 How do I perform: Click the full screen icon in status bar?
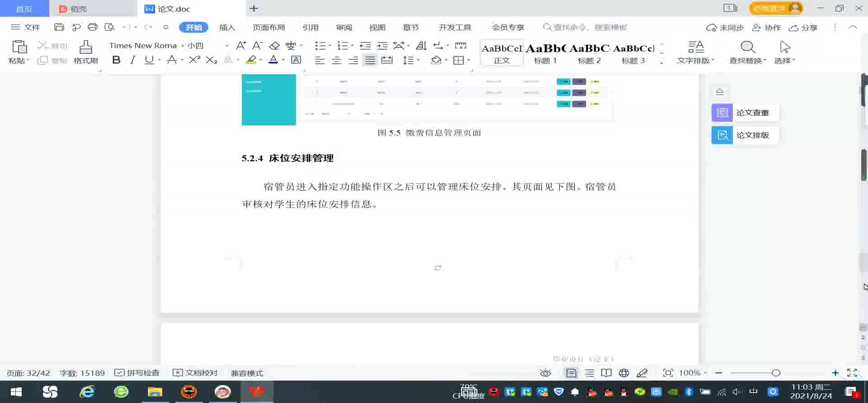pyautogui.click(x=852, y=373)
